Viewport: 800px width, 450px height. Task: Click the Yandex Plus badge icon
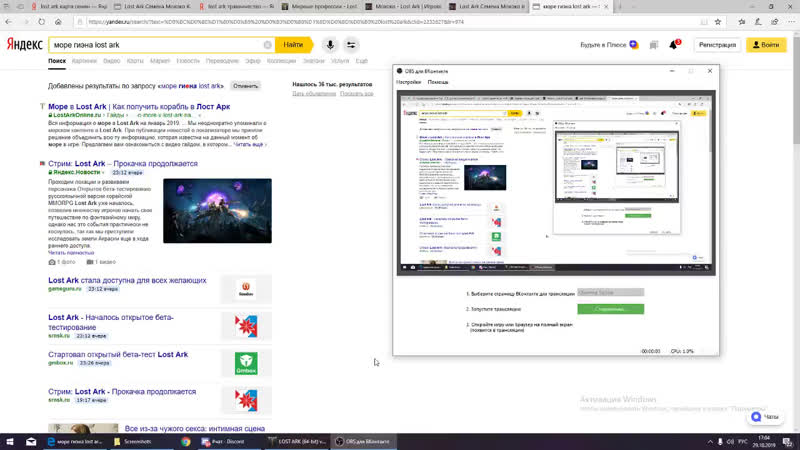coord(634,45)
